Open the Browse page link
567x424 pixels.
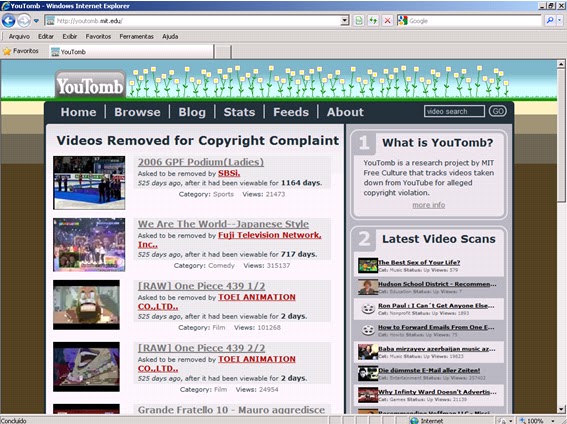(137, 112)
